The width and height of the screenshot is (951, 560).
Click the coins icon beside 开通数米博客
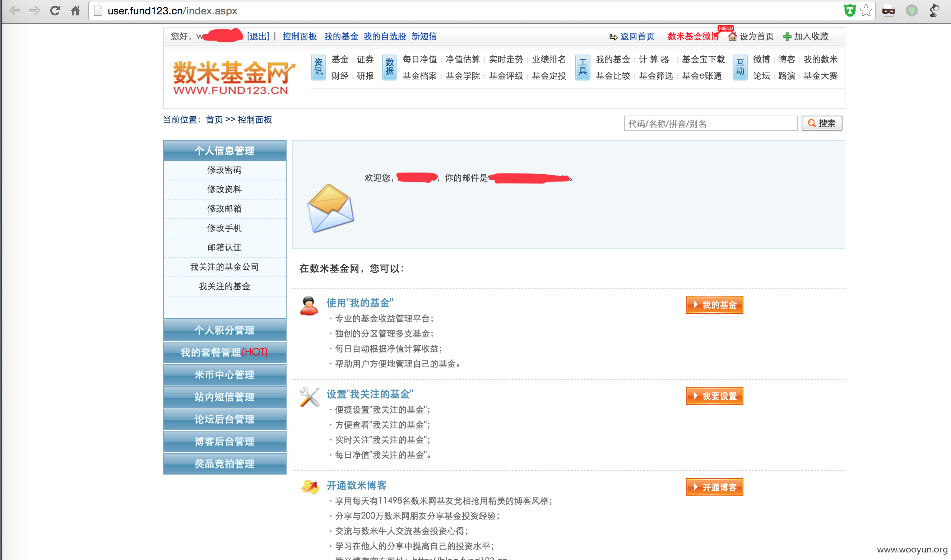click(310, 487)
